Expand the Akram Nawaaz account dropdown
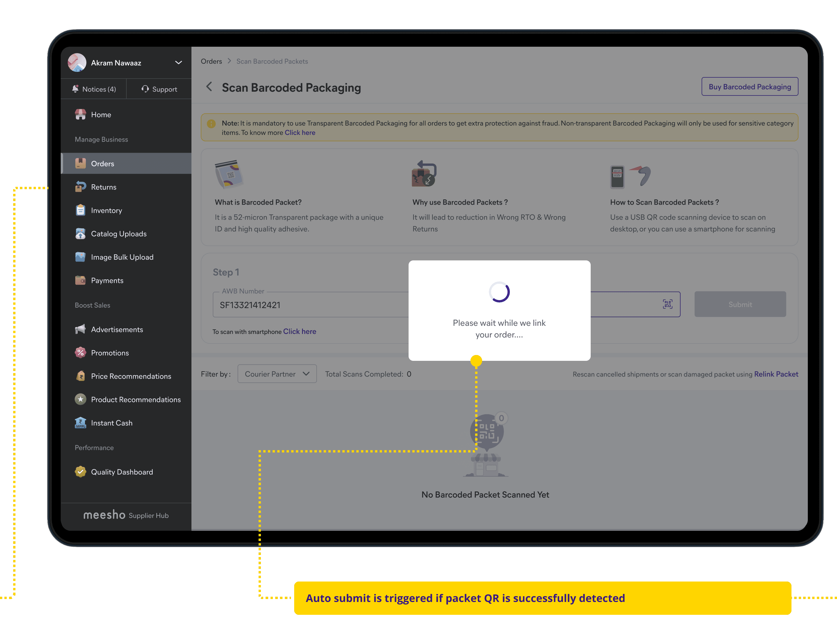 click(x=178, y=62)
